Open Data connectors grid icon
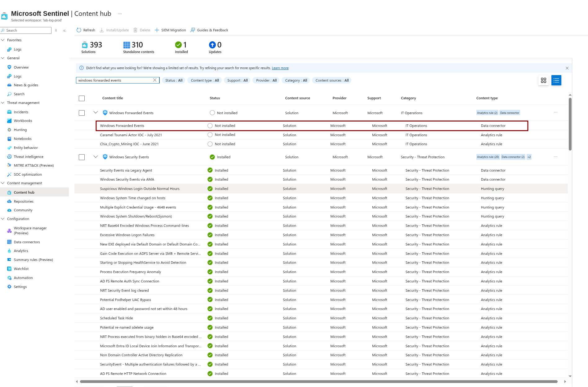 [9, 242]
